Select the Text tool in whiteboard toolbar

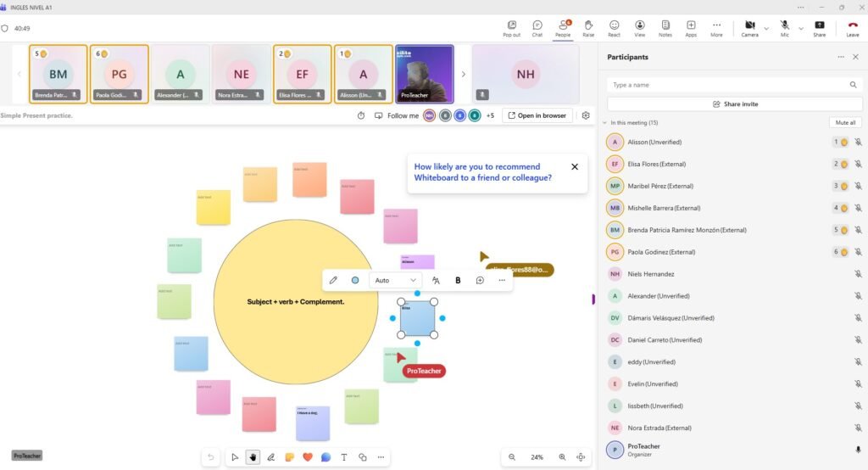coord(344,457)
